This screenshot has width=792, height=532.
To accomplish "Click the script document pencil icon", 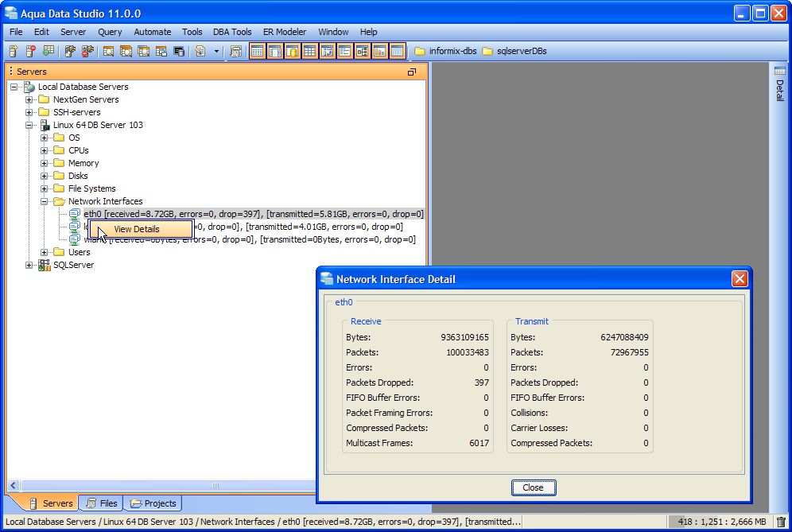I will coord(200,51).
